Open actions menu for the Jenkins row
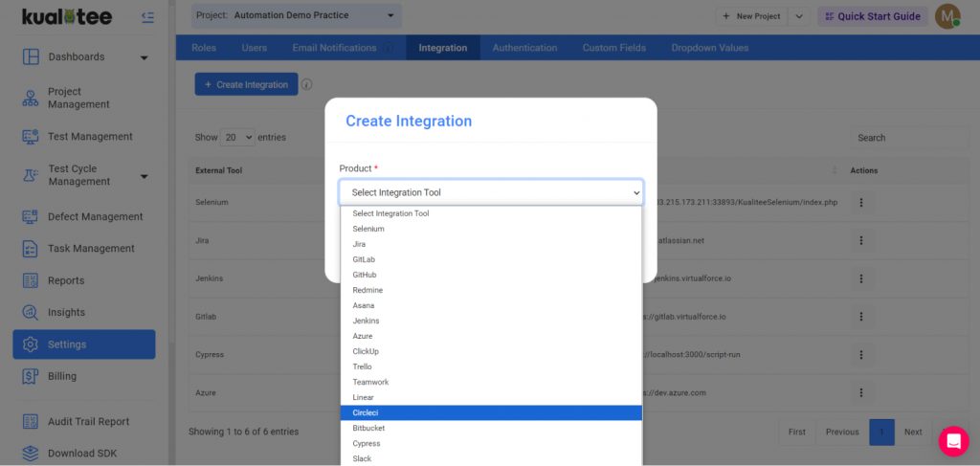This screenshot has width=980, height=466. (861, 278)
